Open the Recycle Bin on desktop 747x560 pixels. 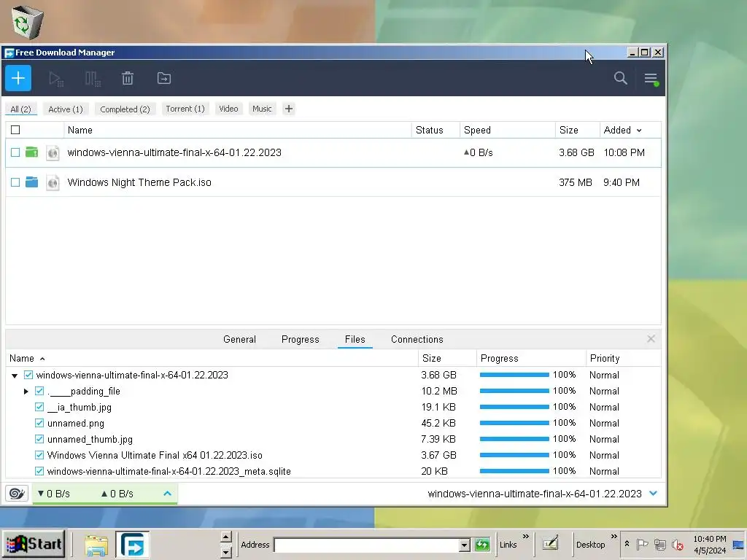point(27,21)
